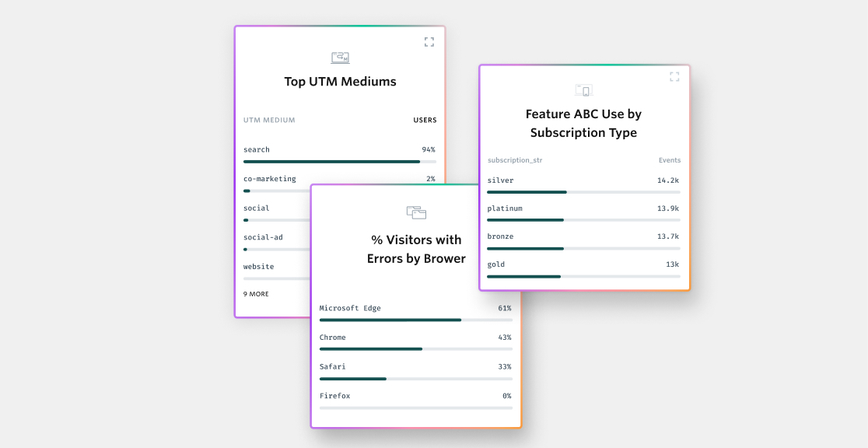Expand the Feature ABC card fullscreen
The height and width of the screenshot is (448, 868).
pyautogui.click(x=674, y=76)
